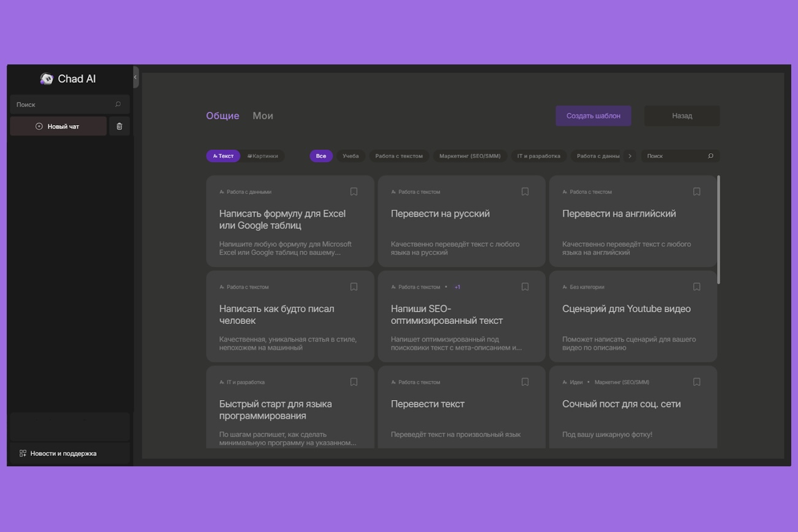Select the 'Текст' template type toggle
The image size is (798, 532).
point(223,156)
